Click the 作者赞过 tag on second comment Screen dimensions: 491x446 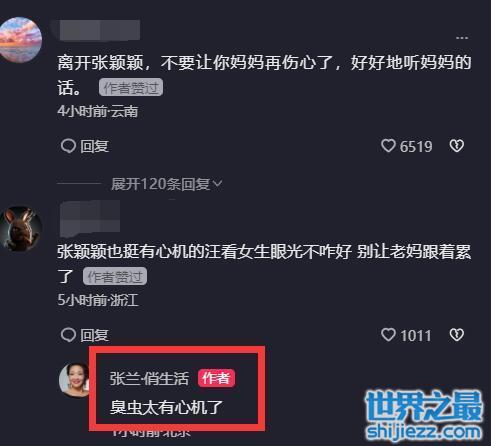click(x=115, y=276)
